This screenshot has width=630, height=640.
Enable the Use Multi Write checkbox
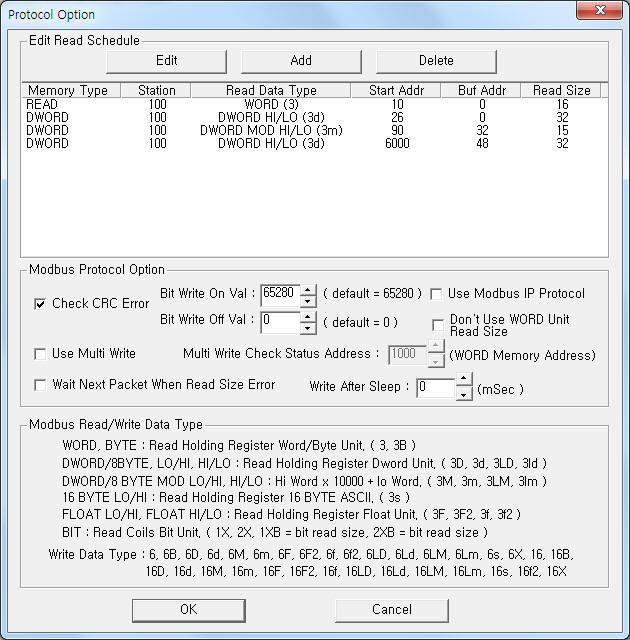point(40,353)
